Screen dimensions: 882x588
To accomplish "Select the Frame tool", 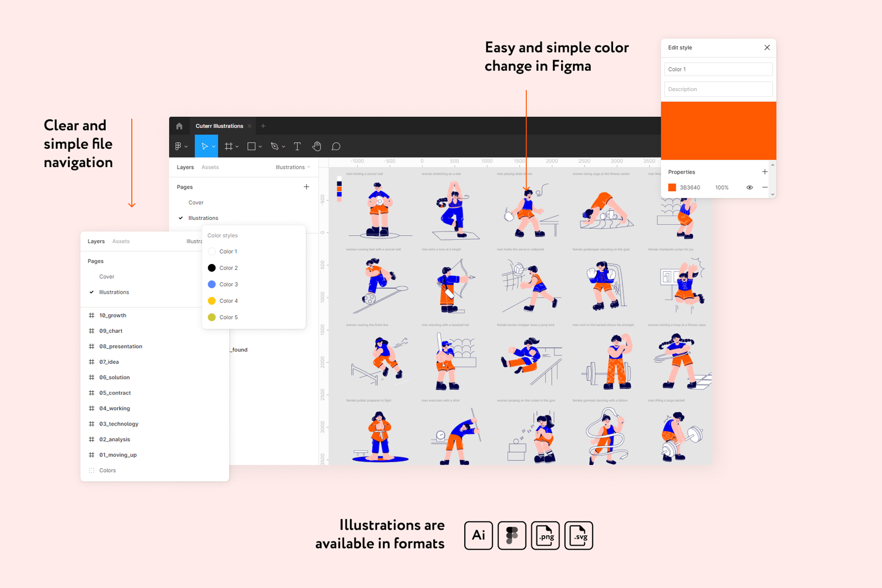I will tap(228, 147).
